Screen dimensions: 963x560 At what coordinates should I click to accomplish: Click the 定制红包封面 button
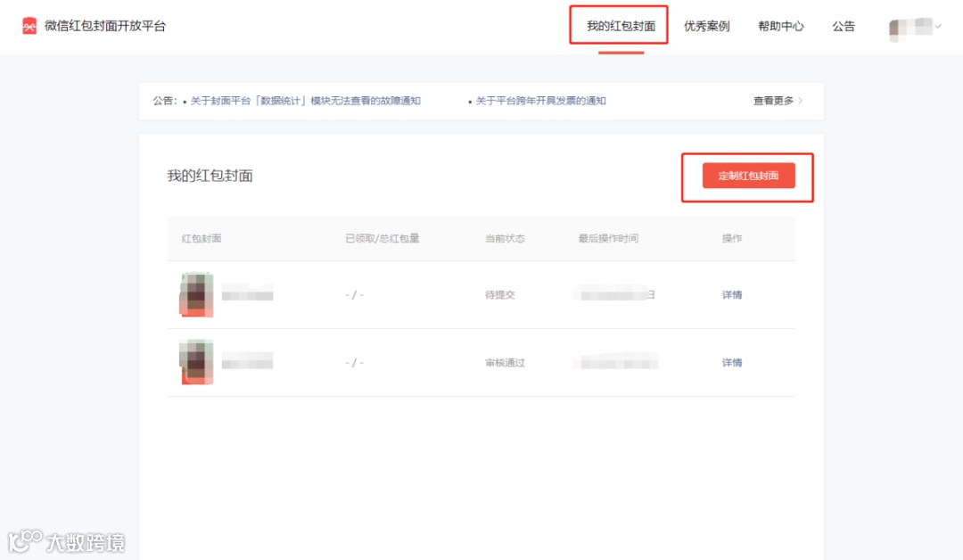coord(749,176)
